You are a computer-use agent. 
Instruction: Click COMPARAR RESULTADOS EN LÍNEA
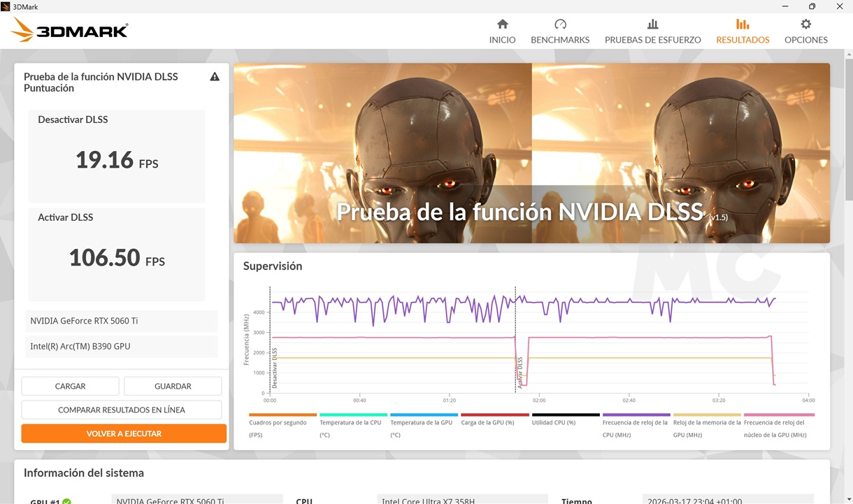(x=121, y=410)
